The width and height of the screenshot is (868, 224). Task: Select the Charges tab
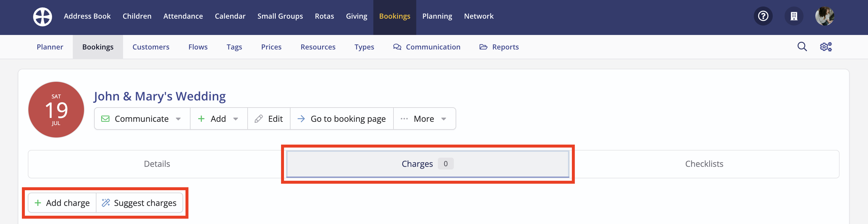427,164
